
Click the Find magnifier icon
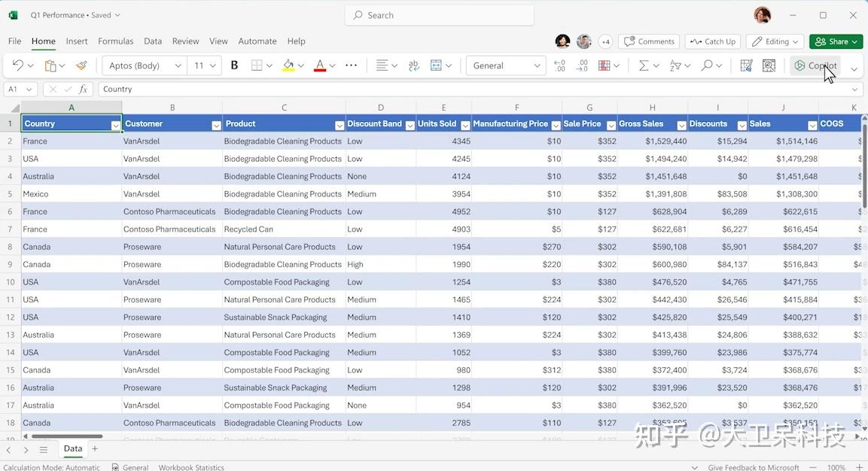point(707,65)
